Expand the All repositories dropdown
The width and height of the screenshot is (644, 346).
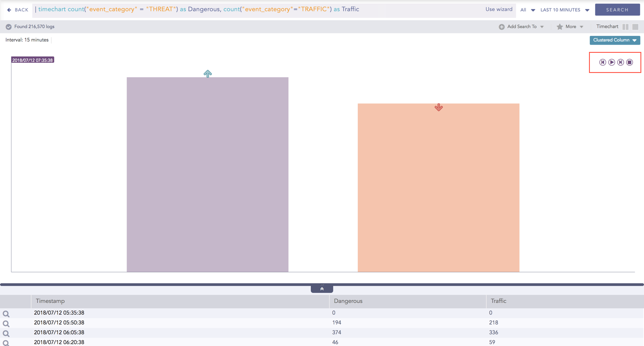point(527,10)
